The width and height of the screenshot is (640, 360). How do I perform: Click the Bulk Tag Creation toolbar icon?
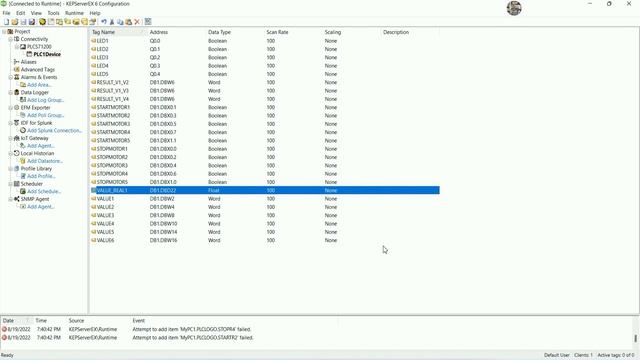(x=84, y=22)
